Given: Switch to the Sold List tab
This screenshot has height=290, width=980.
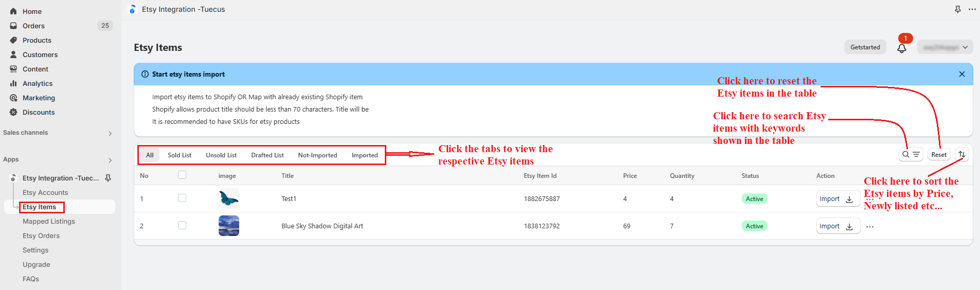Looking at the screenshot, I should 180,155.
